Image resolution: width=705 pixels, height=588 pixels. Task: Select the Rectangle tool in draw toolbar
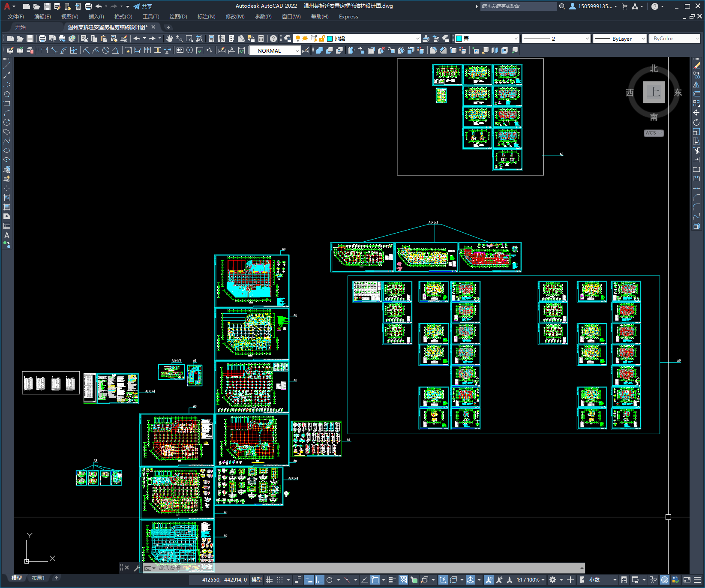point(7,103)
